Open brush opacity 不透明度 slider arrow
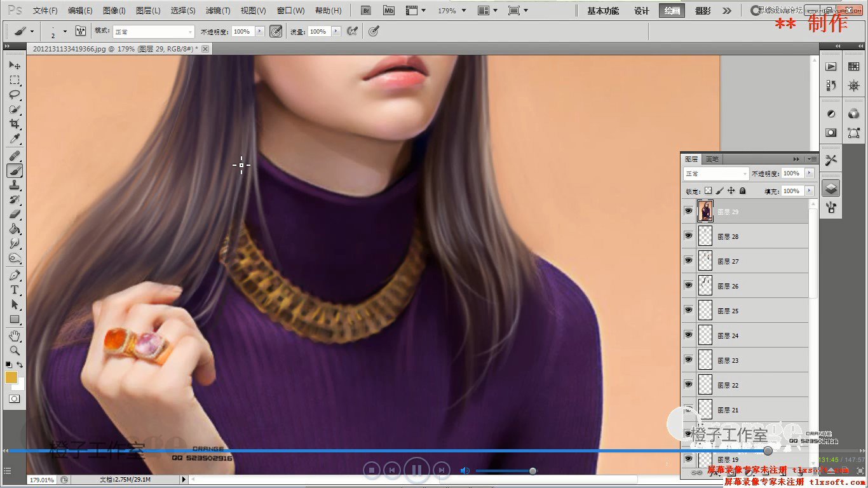The width and height of the screenshot is (868, 488). click(259, 31)
